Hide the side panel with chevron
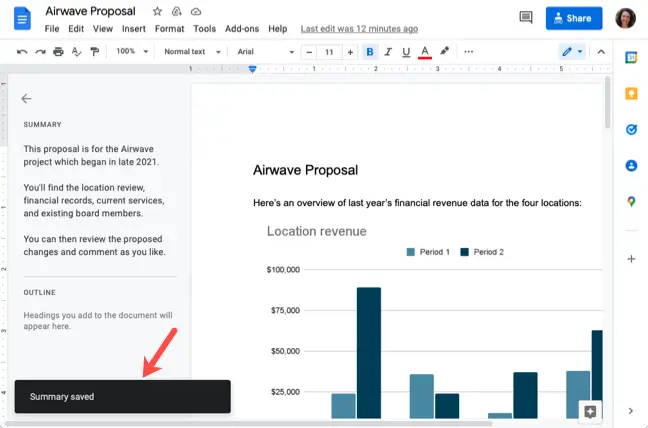 click(x=631, y=411)
